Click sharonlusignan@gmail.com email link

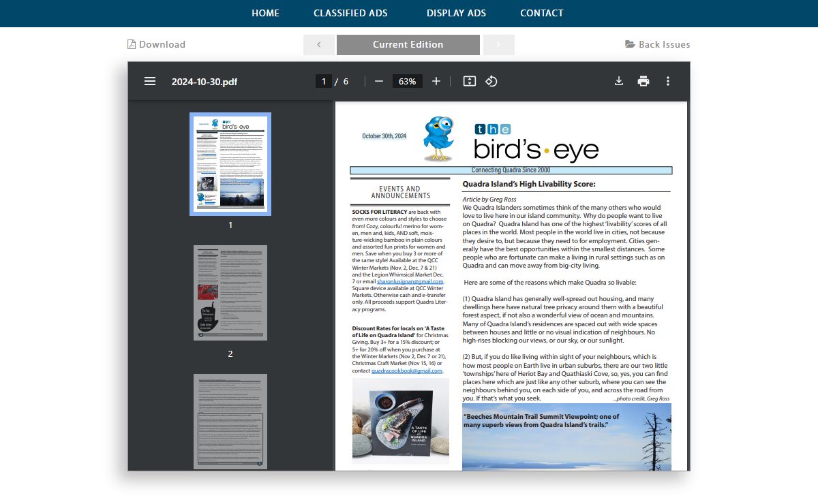410,281
